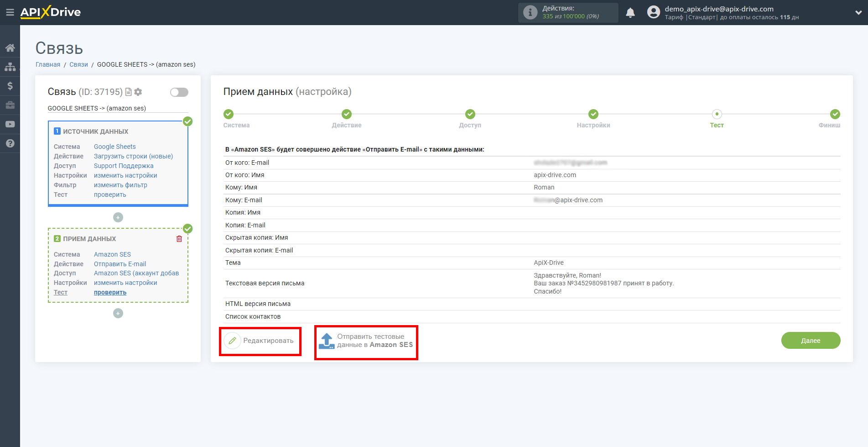The width and height of the screenshot is (868, 447).
Task: Click receiver изменить настройки link
Action: pos(125,283)
